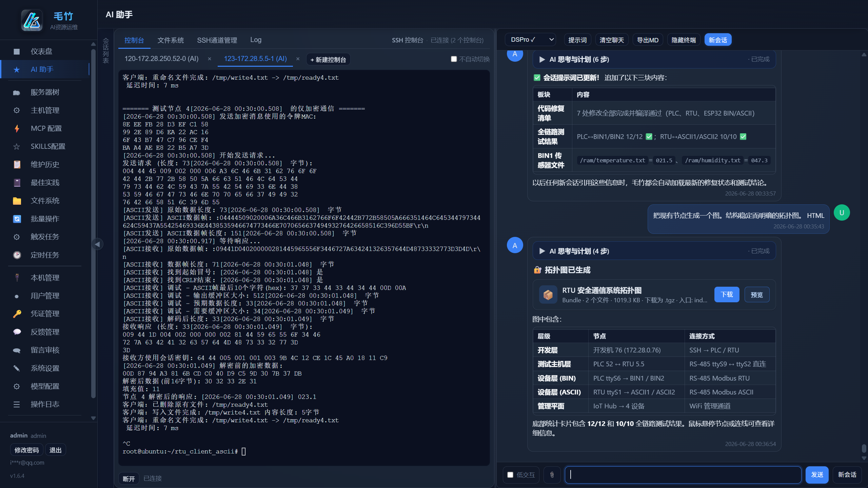Screen dimensions: 868x488
Task: Collapse the sidebar with arrow handle
Action: click(98, 244)
